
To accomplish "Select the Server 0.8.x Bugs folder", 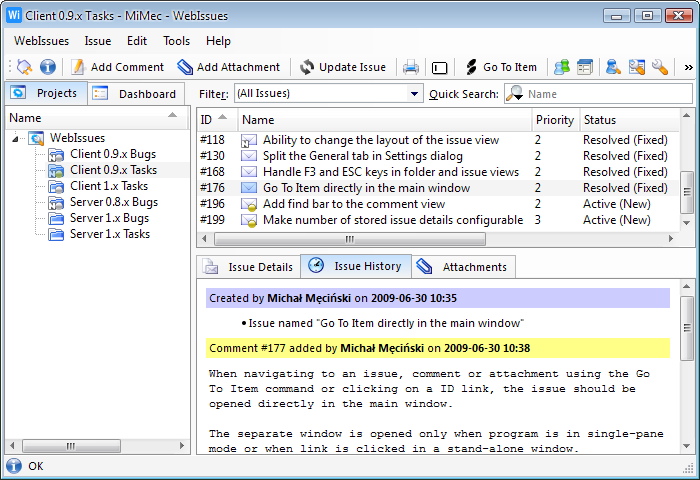I will coord(114,202).
